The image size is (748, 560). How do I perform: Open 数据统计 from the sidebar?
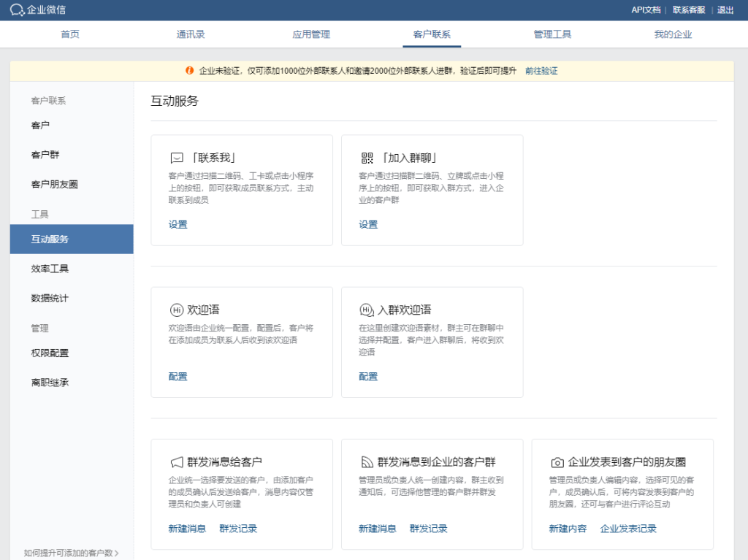point(51,298)
